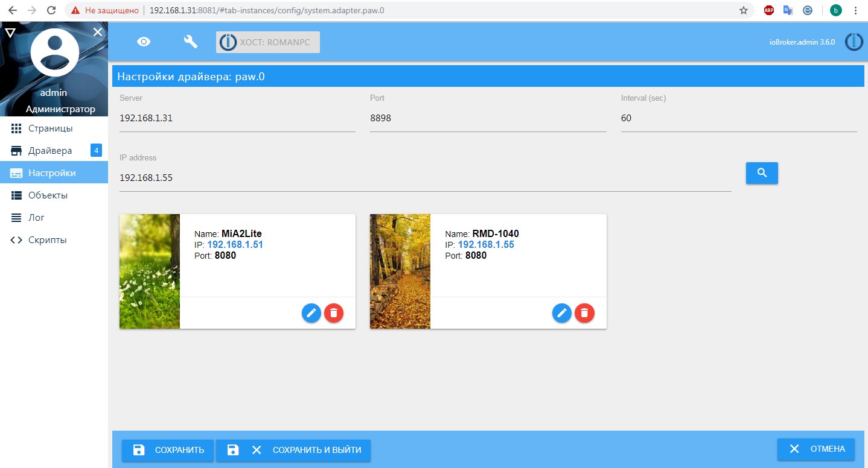Click the browser back arrow
Screen dimensions: 868x468
click(x=12, y=10)
